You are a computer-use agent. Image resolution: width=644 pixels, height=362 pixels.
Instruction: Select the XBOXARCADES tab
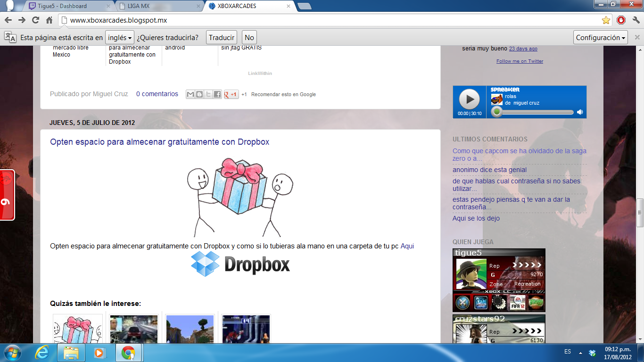tap(248, 6)
